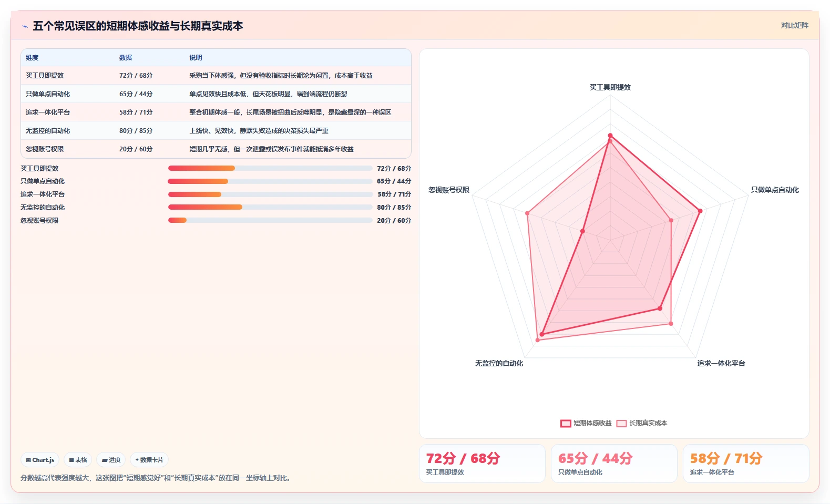Click the 80分 / 85分 value beside the progress bar
The image size is (830, 504).
(x=394, y=208)
